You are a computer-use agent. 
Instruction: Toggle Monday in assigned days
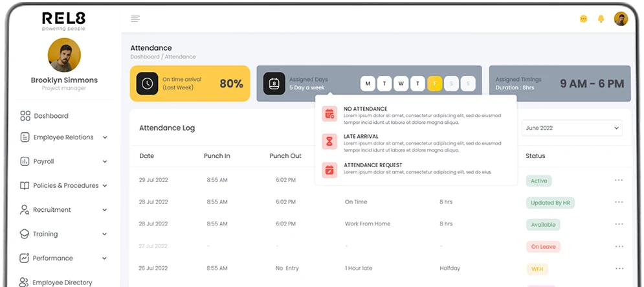(368, 84)
